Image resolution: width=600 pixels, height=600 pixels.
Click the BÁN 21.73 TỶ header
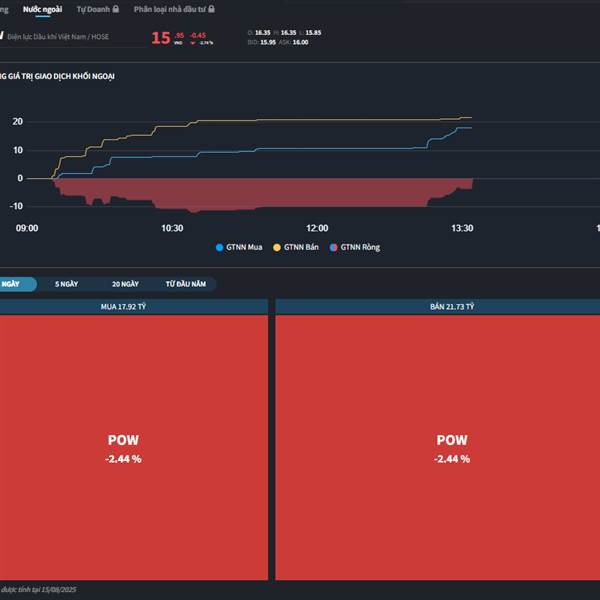pyautogui.click(x=438, y=307)
